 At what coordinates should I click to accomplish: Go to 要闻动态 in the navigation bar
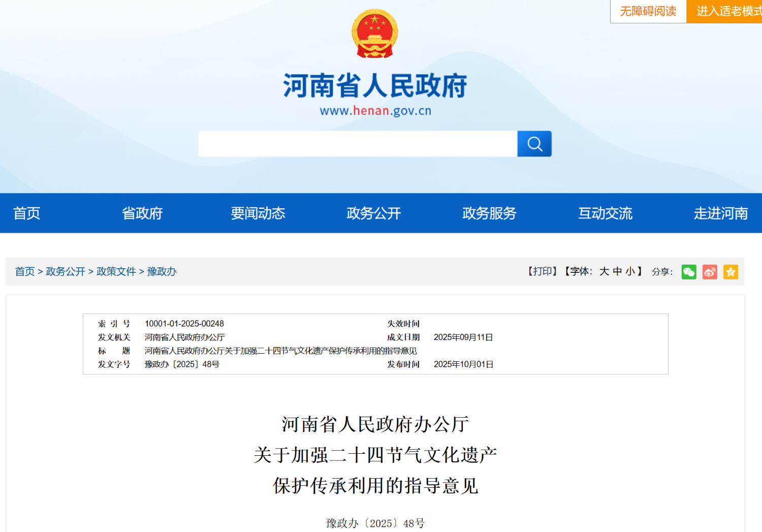pyautogui.click(x=258, y=213)
